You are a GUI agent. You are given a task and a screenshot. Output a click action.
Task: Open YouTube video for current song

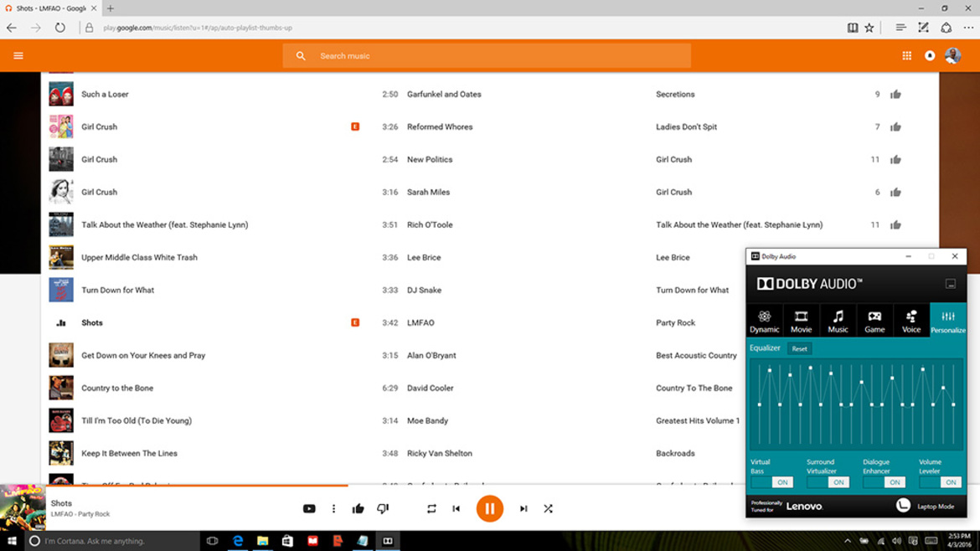(309, 508)
